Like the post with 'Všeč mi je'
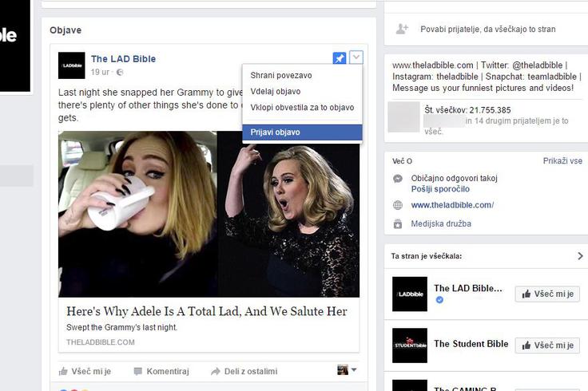Image resolution: width=588 pixels, height=391 pixels. [x=85, y=371]
